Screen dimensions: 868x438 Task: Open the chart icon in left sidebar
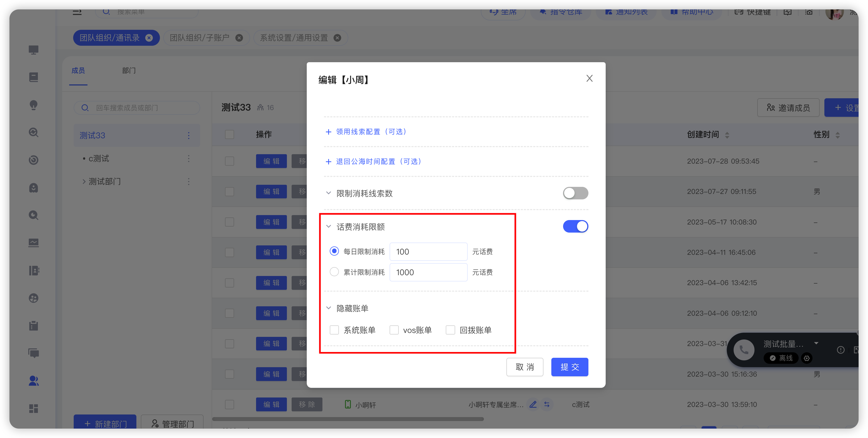coord(33,243)
